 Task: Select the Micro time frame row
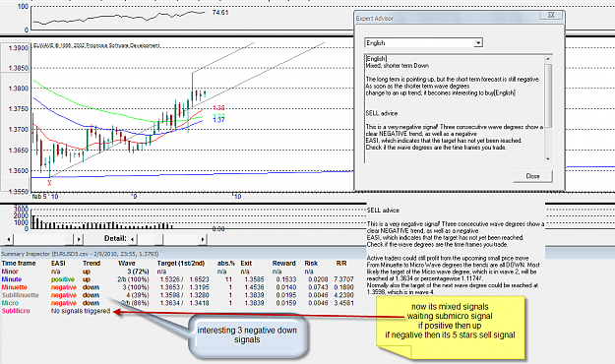[x=178, y=303]
